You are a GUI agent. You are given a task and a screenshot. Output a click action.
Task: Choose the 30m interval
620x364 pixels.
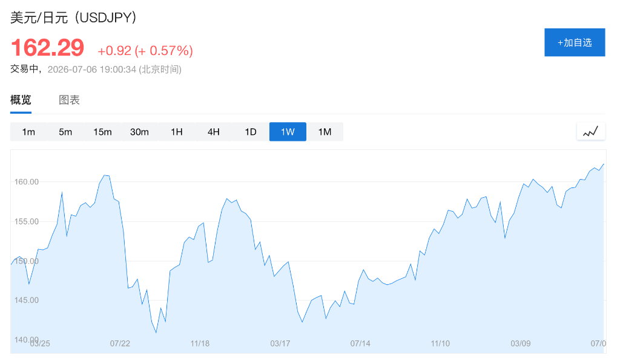click(x=140, y=132)
